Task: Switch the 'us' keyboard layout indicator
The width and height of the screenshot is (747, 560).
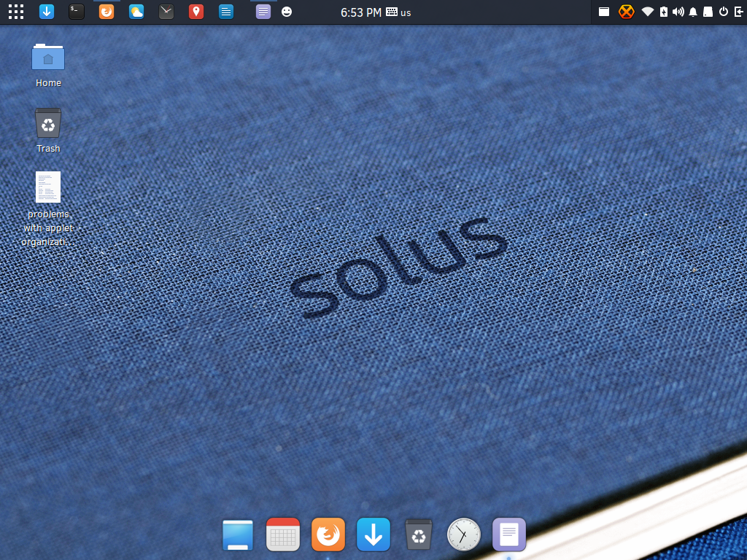Action: coord(398,12)
